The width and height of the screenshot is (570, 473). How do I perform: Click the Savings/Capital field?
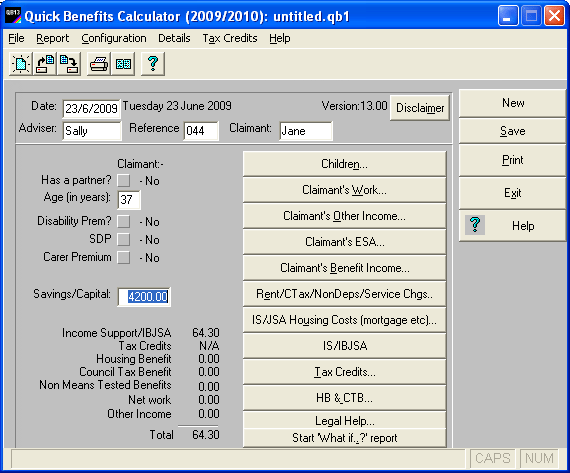click(144, 297)
